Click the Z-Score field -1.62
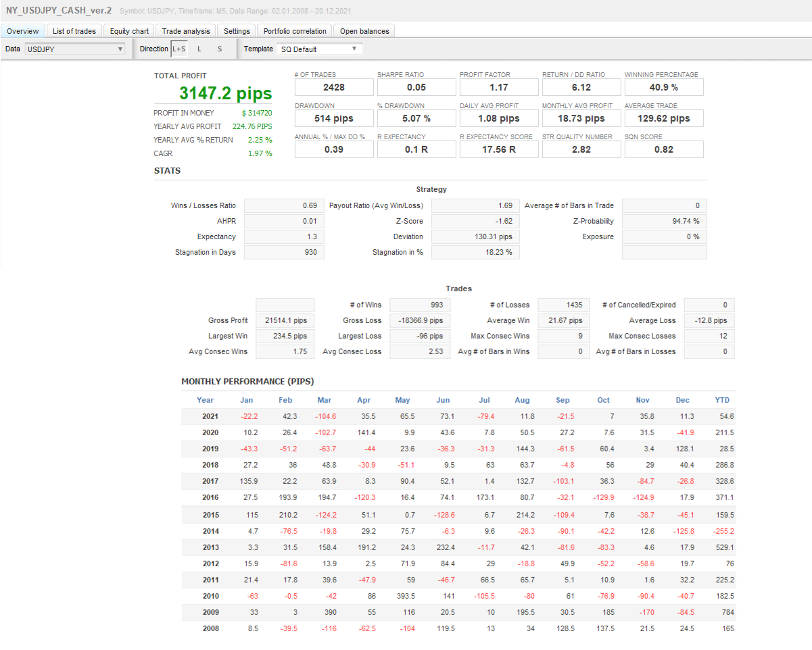This screenshot has width=812, height=650. click(x=474, y=221)
